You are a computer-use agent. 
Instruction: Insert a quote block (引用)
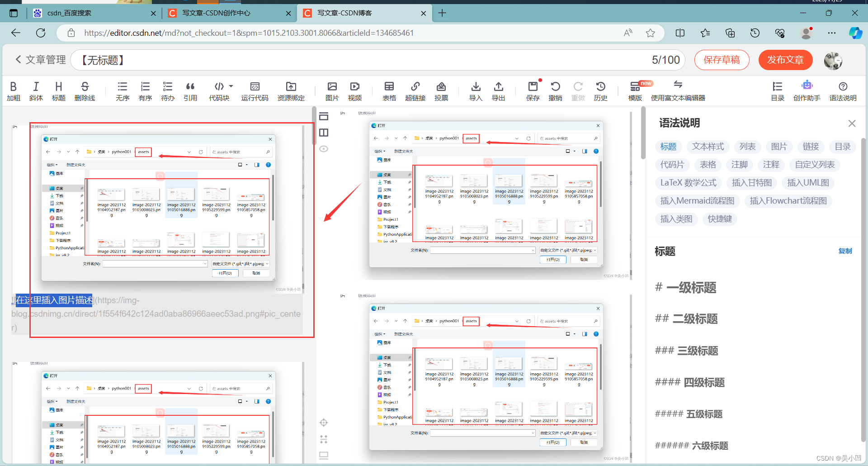pyautogui.click(x=190, y=91)
